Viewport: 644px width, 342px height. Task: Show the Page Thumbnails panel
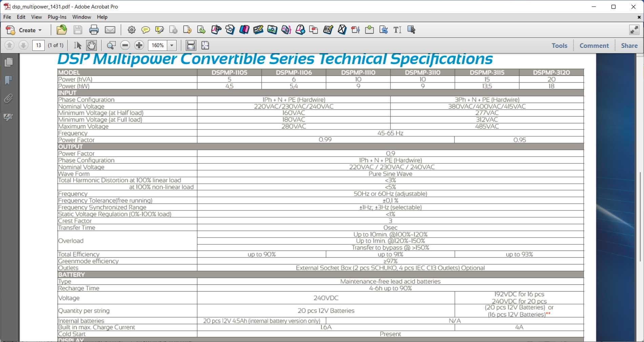(x=8, y=62)
